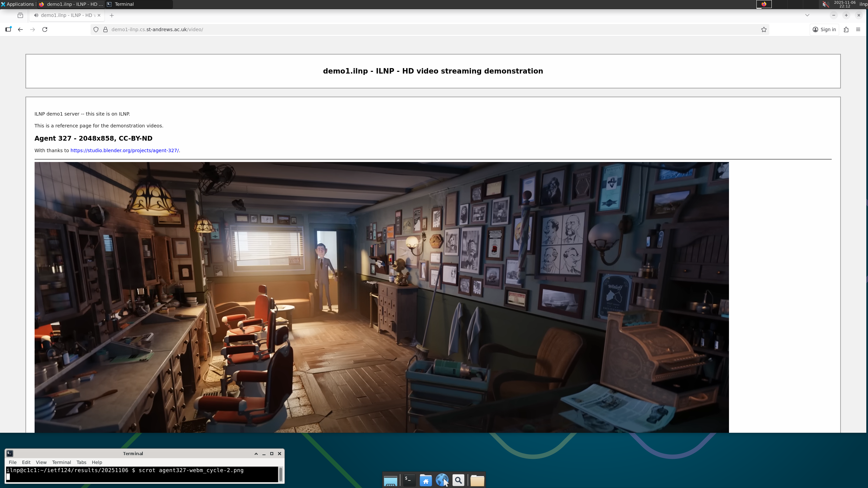Mute the tab using its audio speaker icon
This screenshot has height=488, width=868.
pyautogui.click(x=36, y=15)
